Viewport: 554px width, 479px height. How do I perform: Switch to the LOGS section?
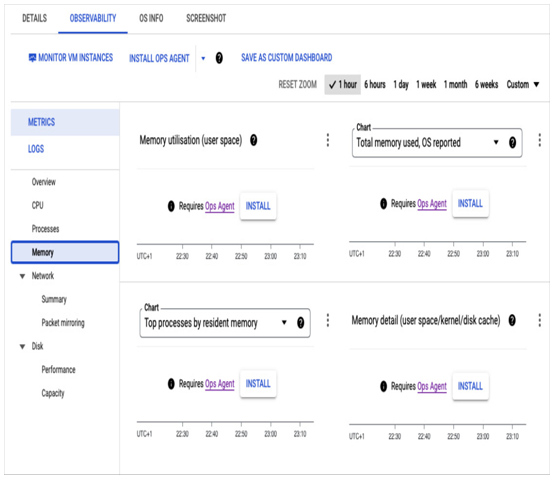36,149
